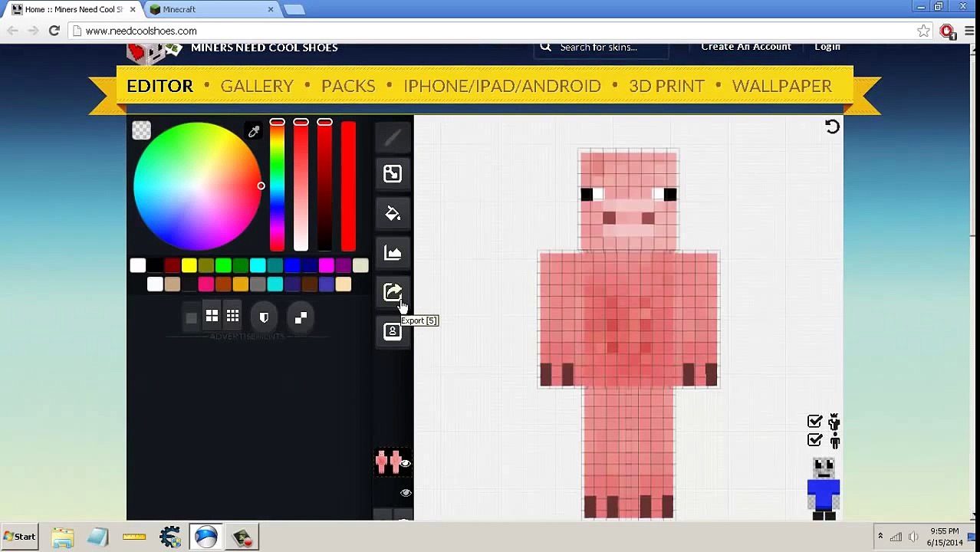Image resolution: width=980 pixels, height=552 pixels.
Task: Click the Export arrow icon
Action: tap(392, 292)
